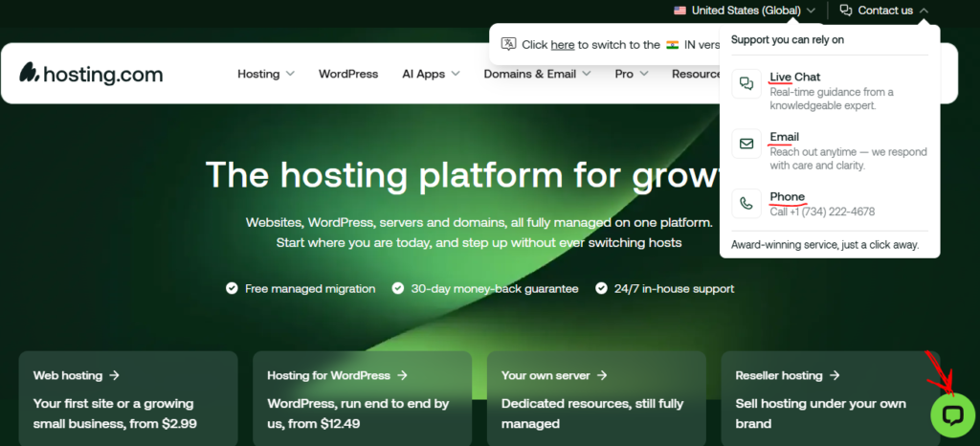Open the Hosting nav menu
The image size is (980, 446).
coord(266,74)
